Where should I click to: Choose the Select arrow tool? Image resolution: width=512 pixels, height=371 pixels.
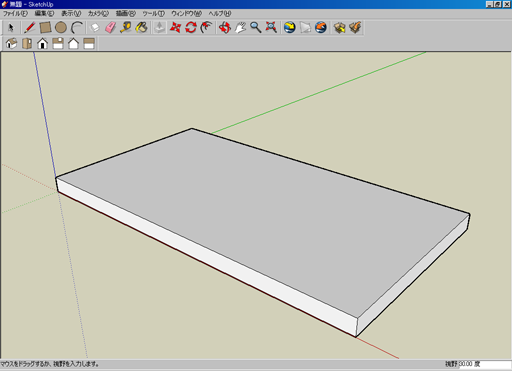click(x=11, y=27)
